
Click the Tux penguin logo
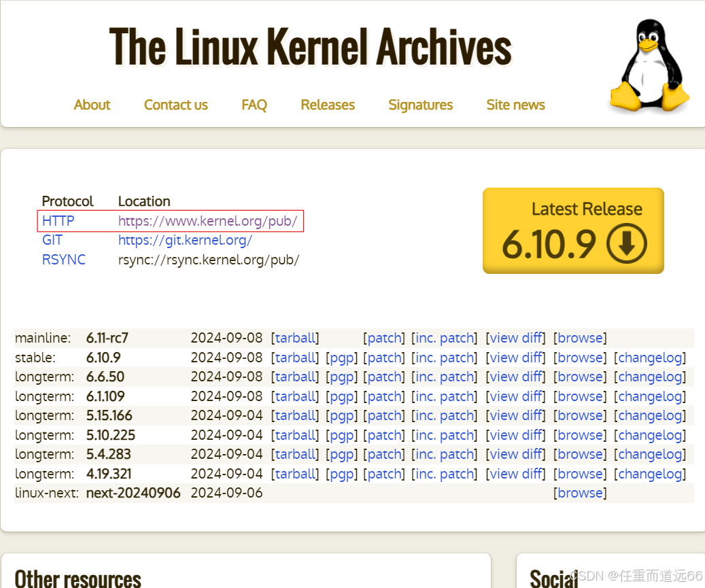click(649, 65)
